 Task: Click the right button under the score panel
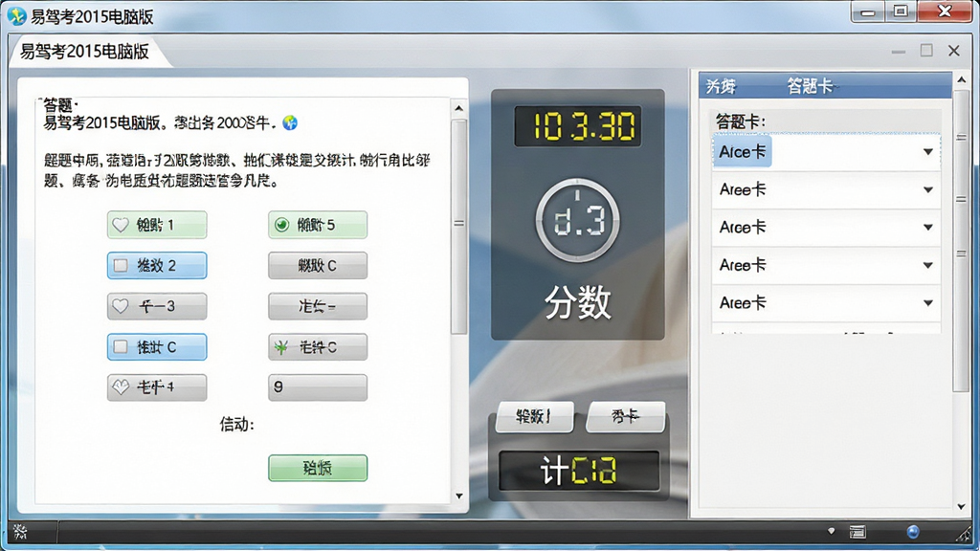[626, 417]
